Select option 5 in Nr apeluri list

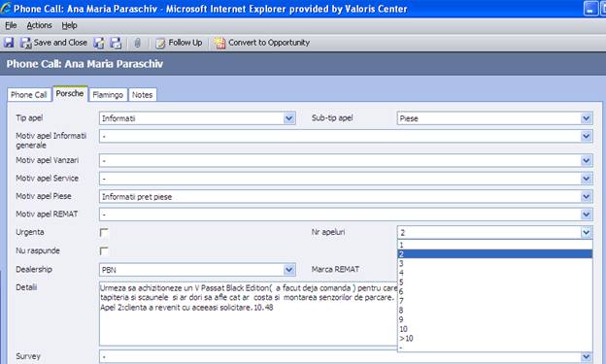point(494,282)
